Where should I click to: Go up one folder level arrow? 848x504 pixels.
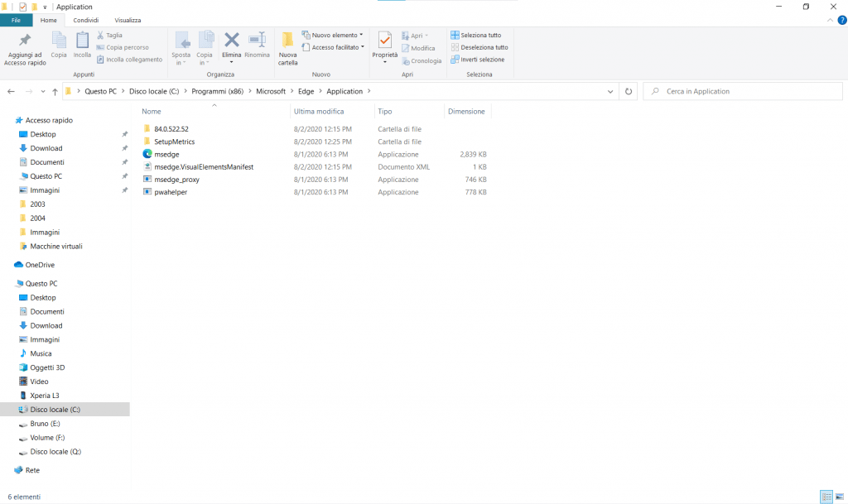(x=55, y=91)
